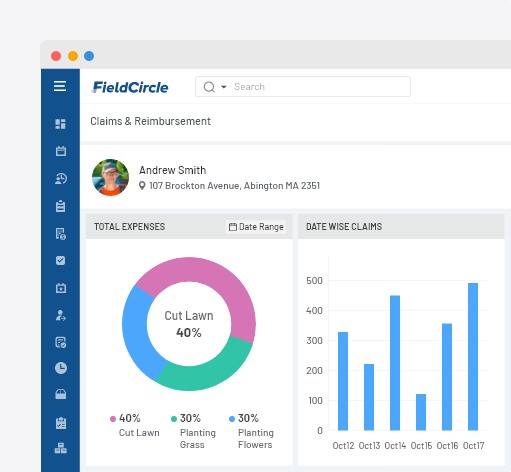This screenshot has height=472, width=511.
Task: Click the Cut Lawn 40% donut center label
Action: [x=189, y=324]
